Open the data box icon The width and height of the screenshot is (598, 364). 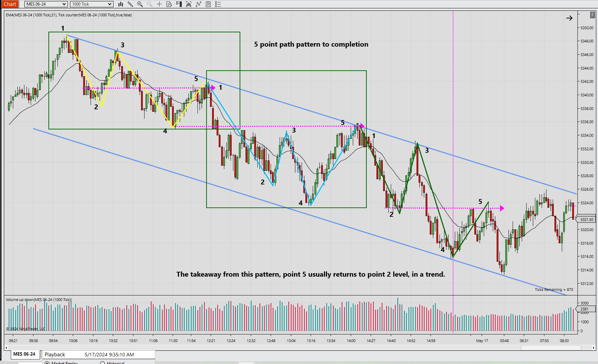(169, 4)
